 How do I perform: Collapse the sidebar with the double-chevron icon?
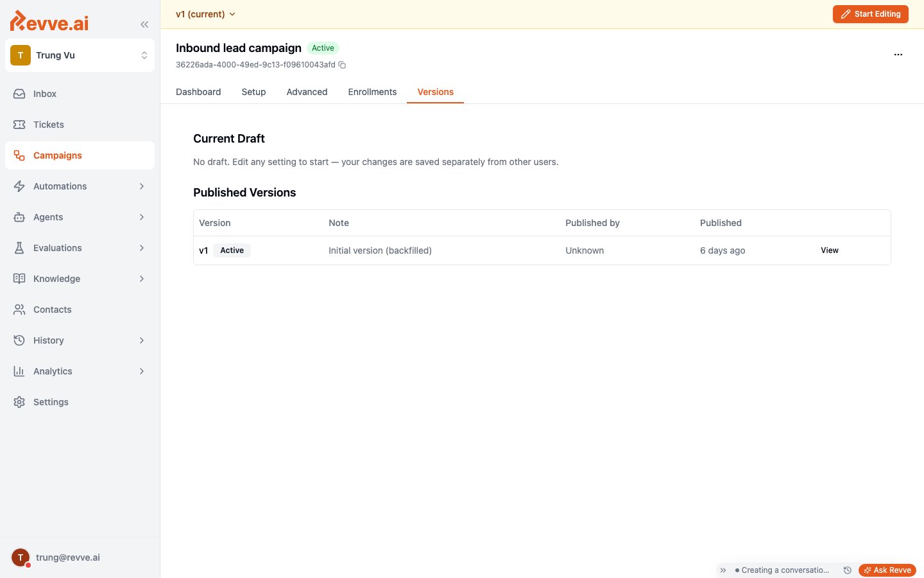pyautogui.click(x=144, y=24)
